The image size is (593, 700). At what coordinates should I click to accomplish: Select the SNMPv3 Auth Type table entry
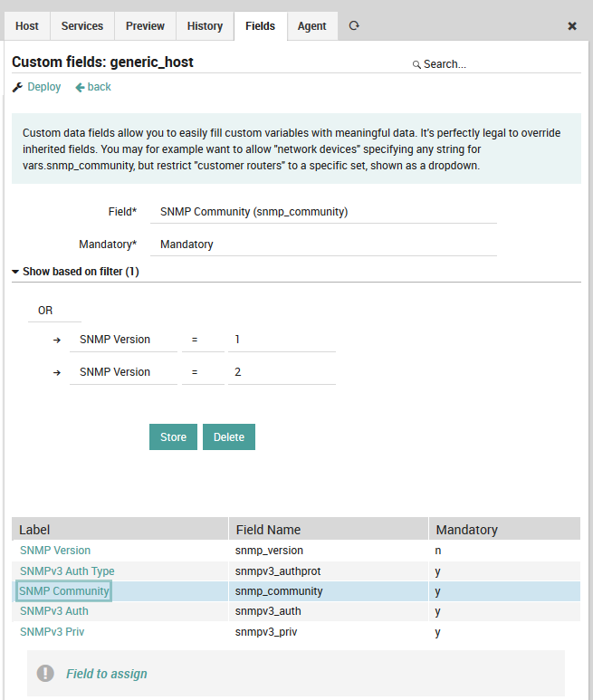click(x=67, y=571)
